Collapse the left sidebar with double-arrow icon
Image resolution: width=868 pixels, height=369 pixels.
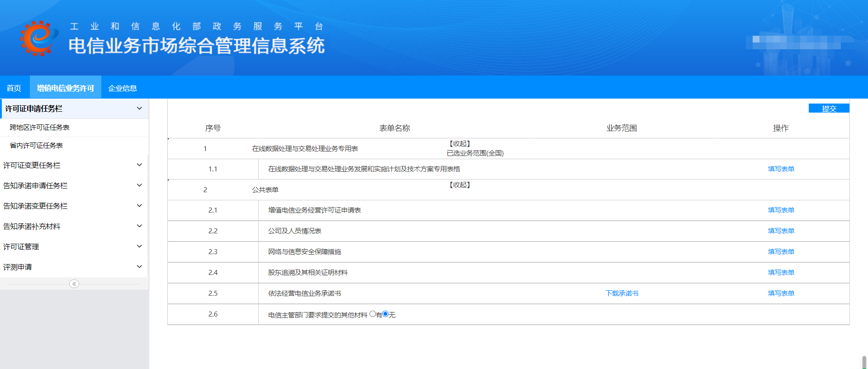(x=74, y=284)
